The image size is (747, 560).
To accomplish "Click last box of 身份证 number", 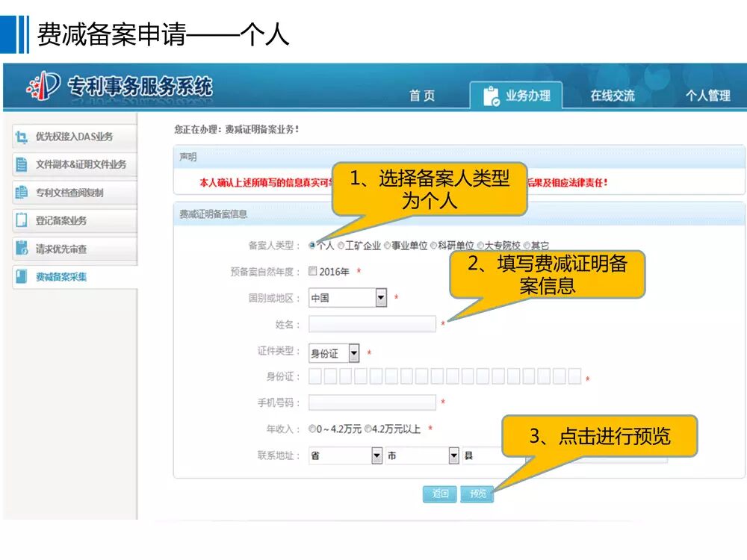I will [x=574, y=376].
